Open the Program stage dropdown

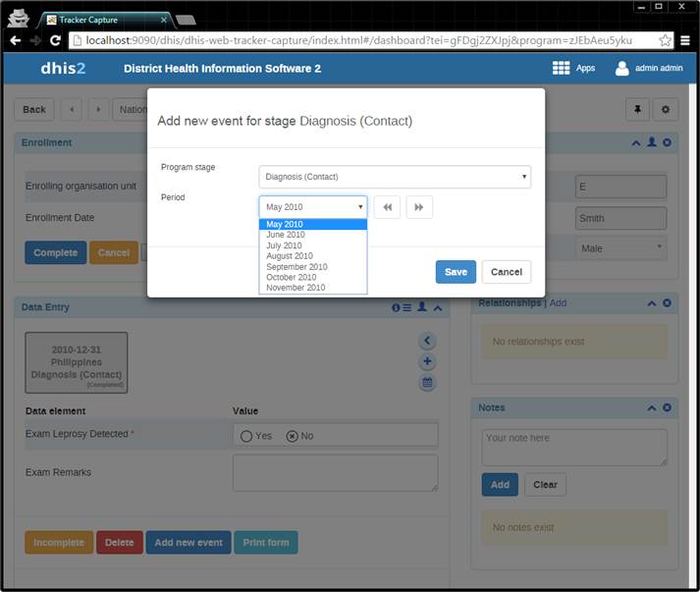[395, 177]
